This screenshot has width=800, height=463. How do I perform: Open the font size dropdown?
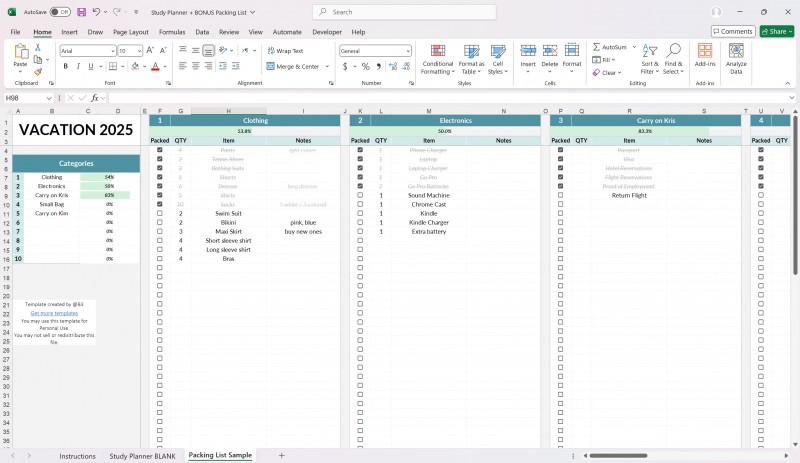pos(139,51)
